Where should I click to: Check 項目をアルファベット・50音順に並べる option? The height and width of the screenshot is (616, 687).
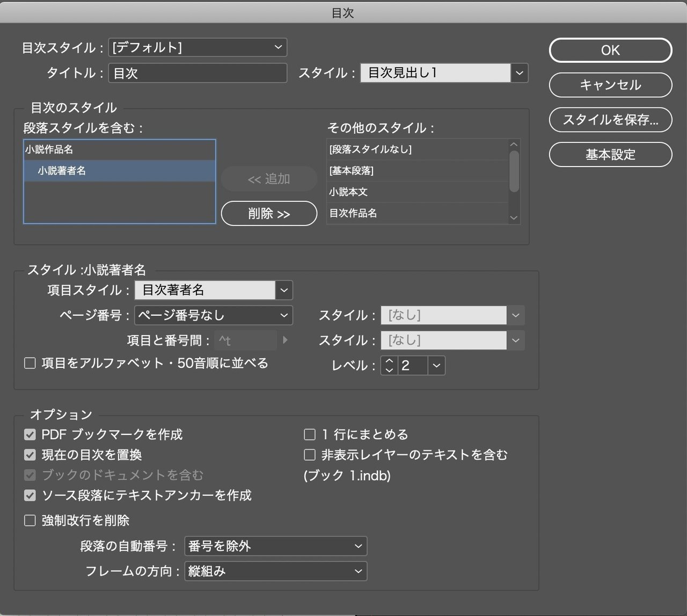coord(30,364)
